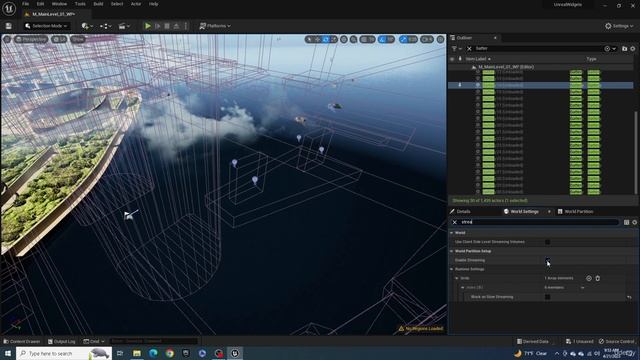Viewport: 640px width, 360px height.
Task: Click the World Settings property matrix icon
Action: 627,222
